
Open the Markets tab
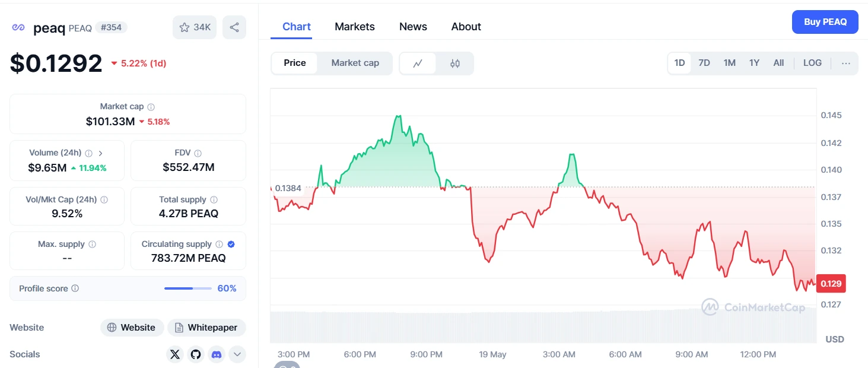tap(355, 27)
